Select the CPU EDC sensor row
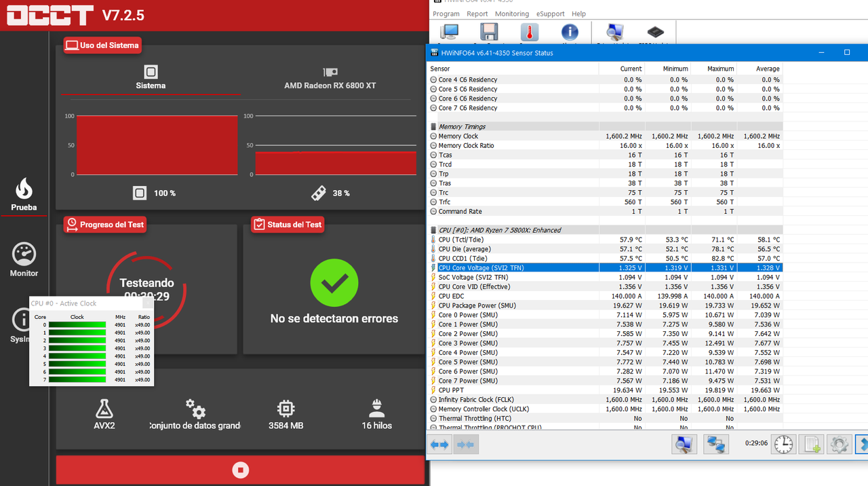Image resolution: width=868 pixels, height=486 pixels. coord(606,296)
